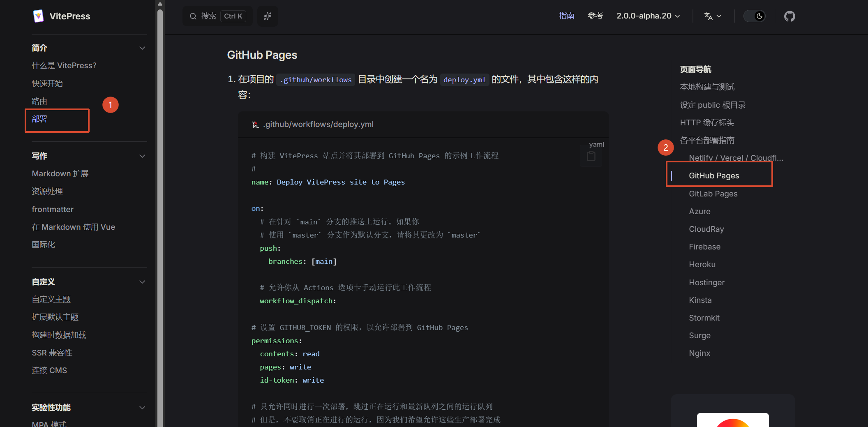The height and width of the screenshot is (427, 868).
Task: Open the GitHub repository icon
Action: (x=790, y=16)
